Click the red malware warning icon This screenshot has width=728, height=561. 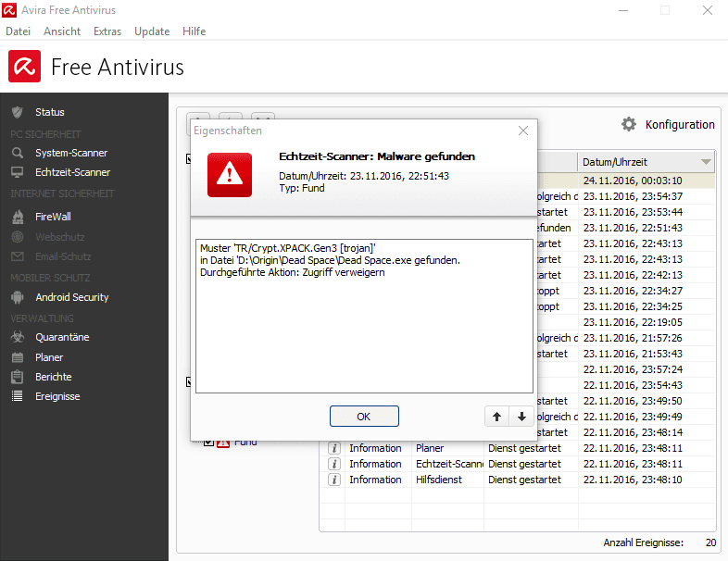click(x=230, y=175)
